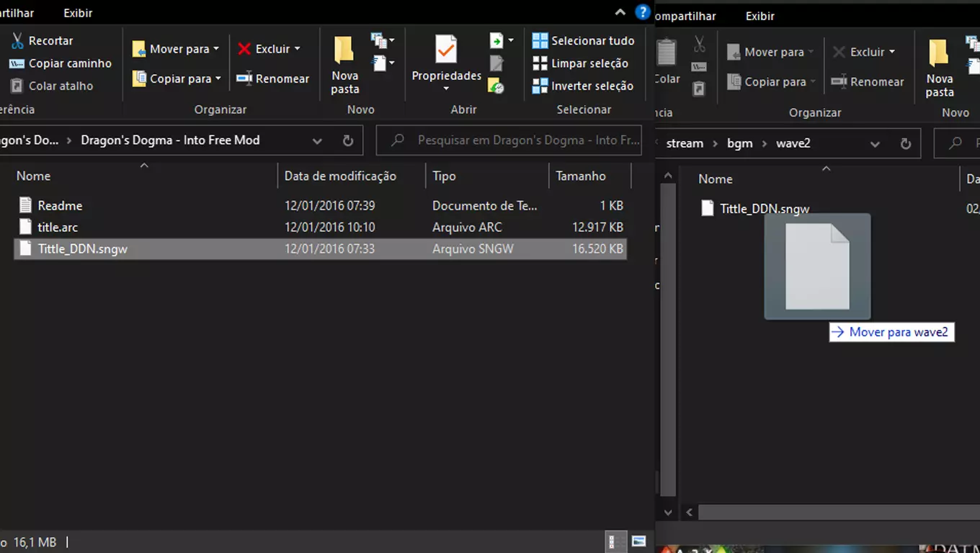The image size is (980, 553).
Task: Click Recortar (cut) in the left window
Action: pos(42,41)
